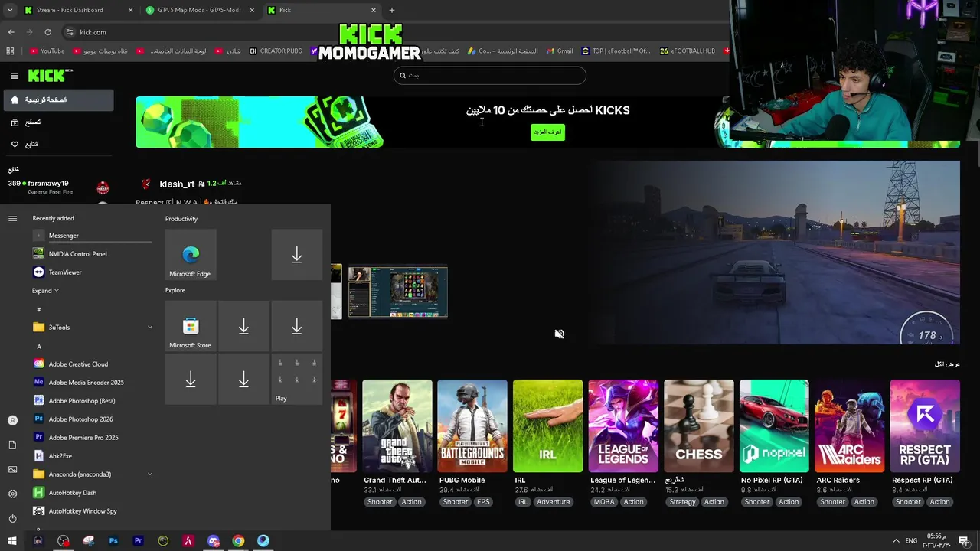Screen dimensions: 980x551
Task: Open CREATOR PUBG bookmark
Action: click(276, 51)
